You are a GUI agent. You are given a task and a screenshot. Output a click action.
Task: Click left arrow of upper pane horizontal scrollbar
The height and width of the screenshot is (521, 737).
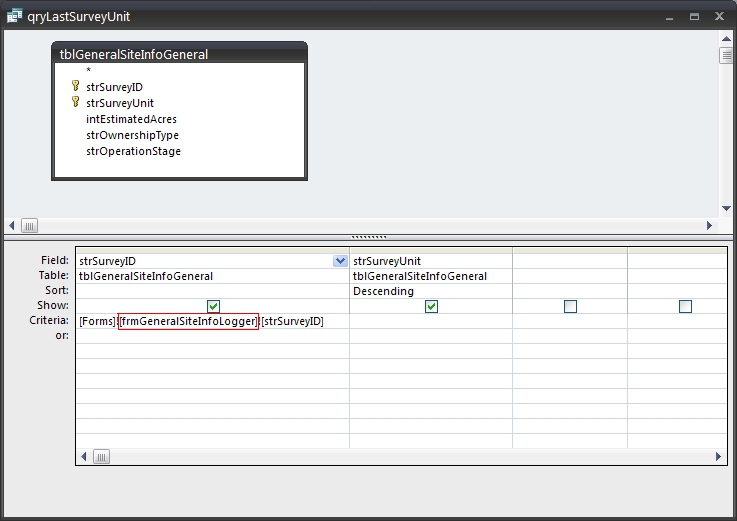(12, 226)
